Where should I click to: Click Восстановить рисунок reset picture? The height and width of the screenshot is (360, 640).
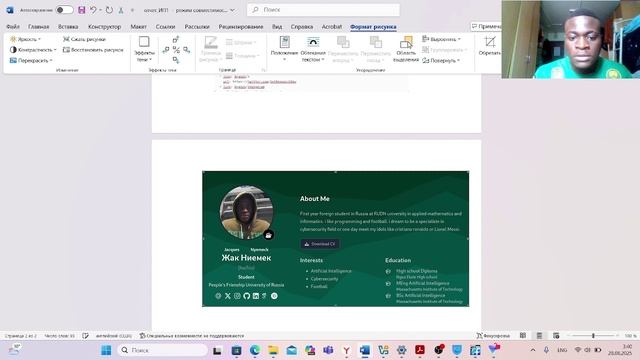click(93, 50)
